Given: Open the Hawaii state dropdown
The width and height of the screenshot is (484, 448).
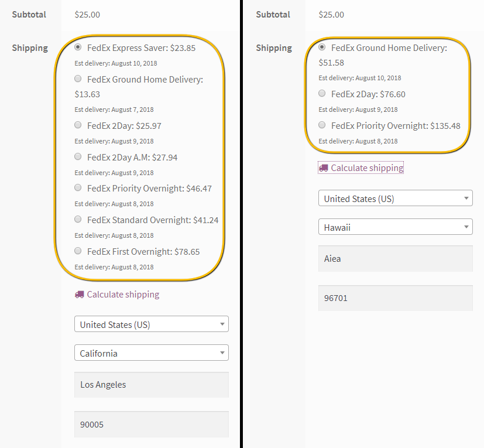Looking at the screenshot, I should point(396,227).
